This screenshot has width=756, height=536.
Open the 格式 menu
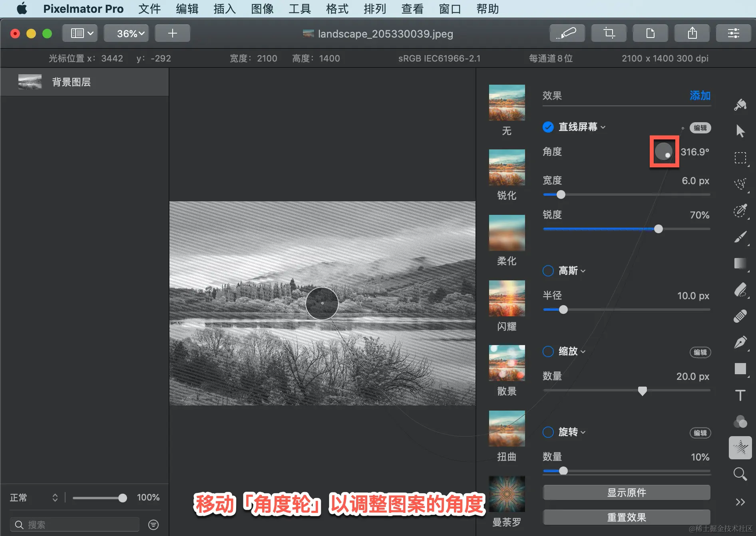[x=337, y=9]
